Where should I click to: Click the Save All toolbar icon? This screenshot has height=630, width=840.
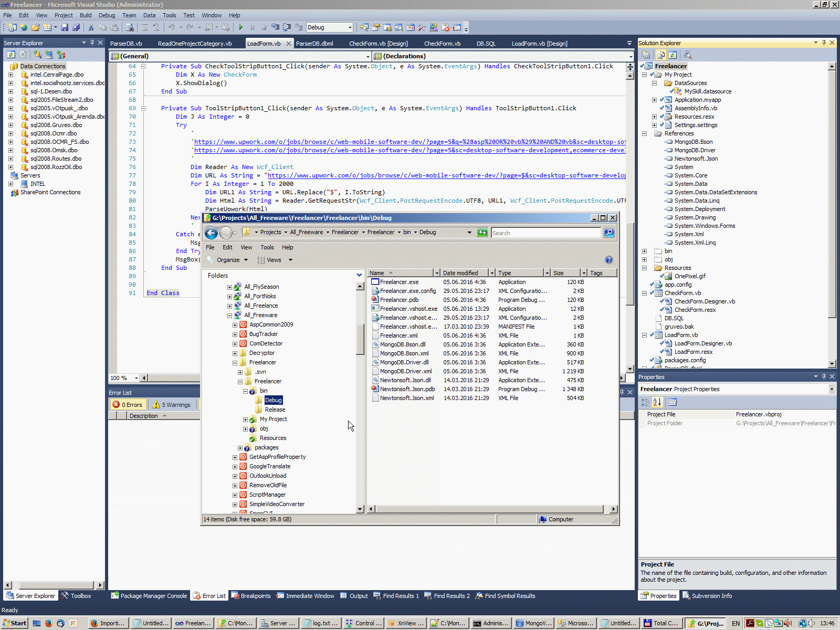click(x=76, y=27)
